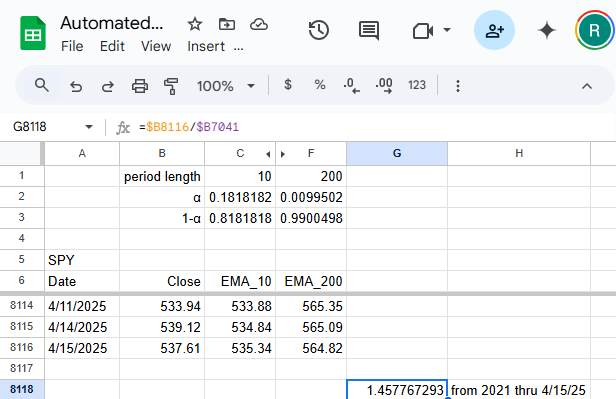The height and width of the screenshot is (399, 616).
Task: Star the Automated document
Action: tap(194, 24)
